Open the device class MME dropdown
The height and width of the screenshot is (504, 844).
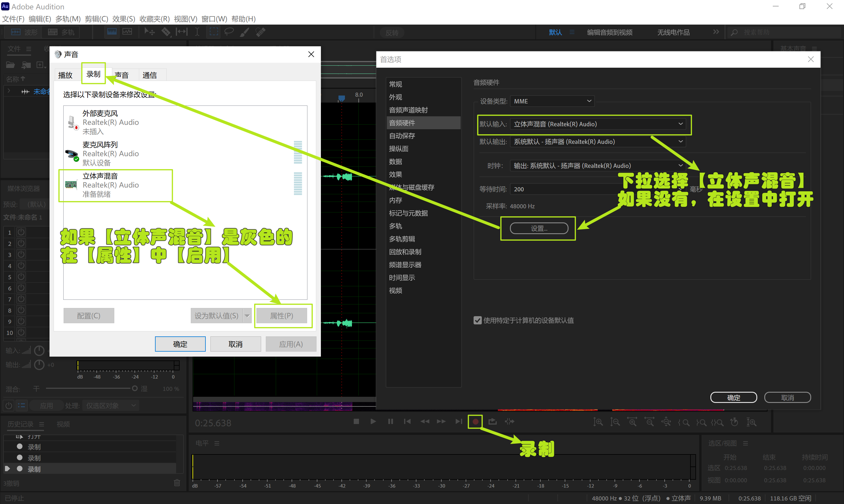coord(552,101)
